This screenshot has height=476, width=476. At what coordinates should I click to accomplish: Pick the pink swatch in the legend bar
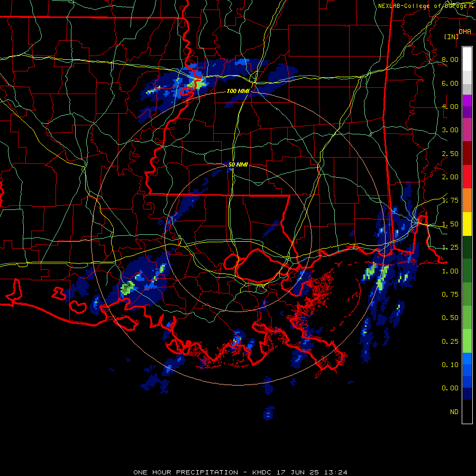467,130
